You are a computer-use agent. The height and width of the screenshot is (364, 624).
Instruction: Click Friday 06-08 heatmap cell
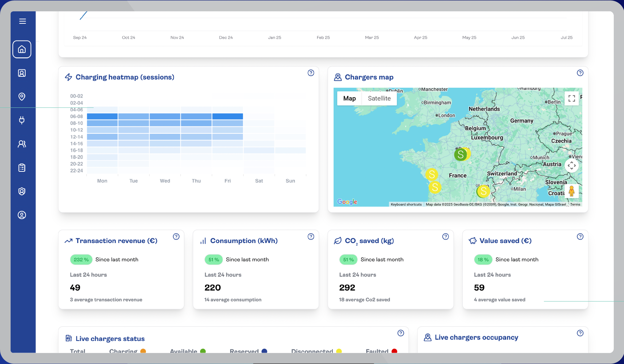pyautogui.click(x=228, y=116)
